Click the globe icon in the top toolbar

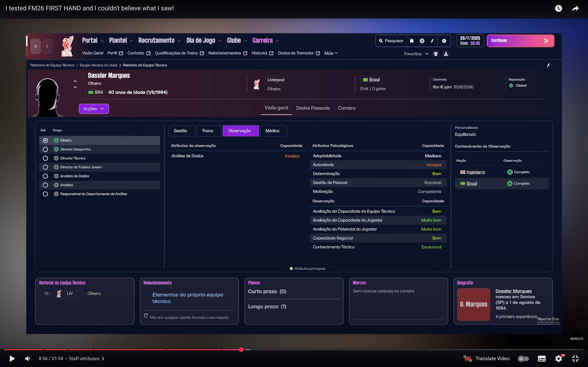[x=422, y=41]
